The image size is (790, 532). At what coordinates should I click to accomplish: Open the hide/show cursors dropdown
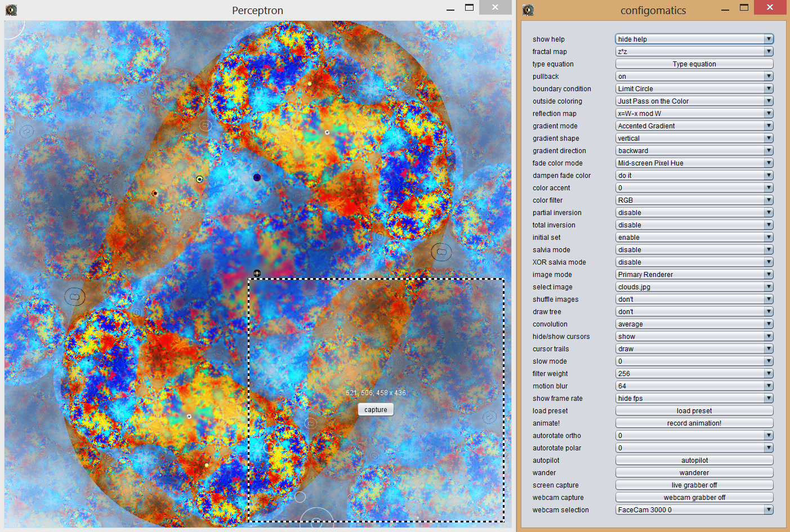694,337
